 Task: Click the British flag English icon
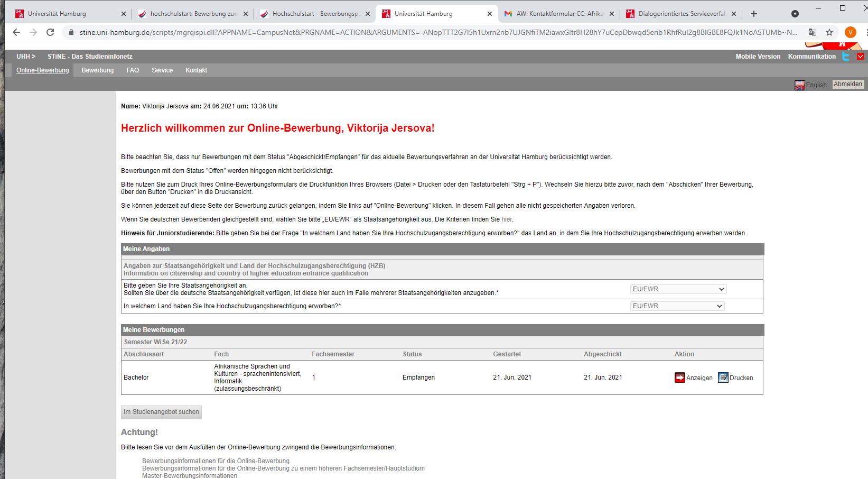pyautogui.click(x=799, y=85)
